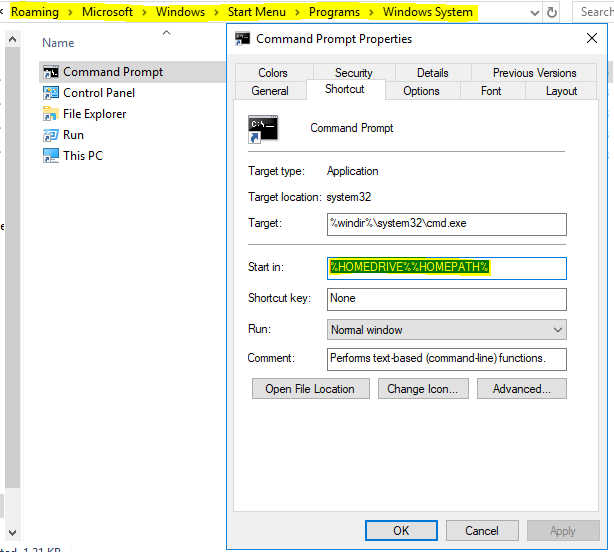614x552 pixels.
Task: Select the File Explorer file name
Action: tap(95, 114)
